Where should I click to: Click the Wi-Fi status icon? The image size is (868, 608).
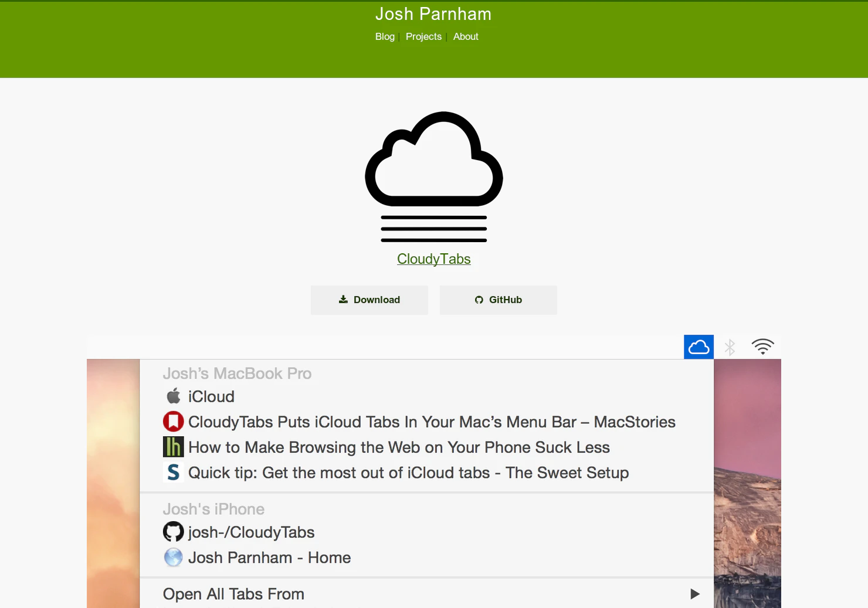[763, 347]
